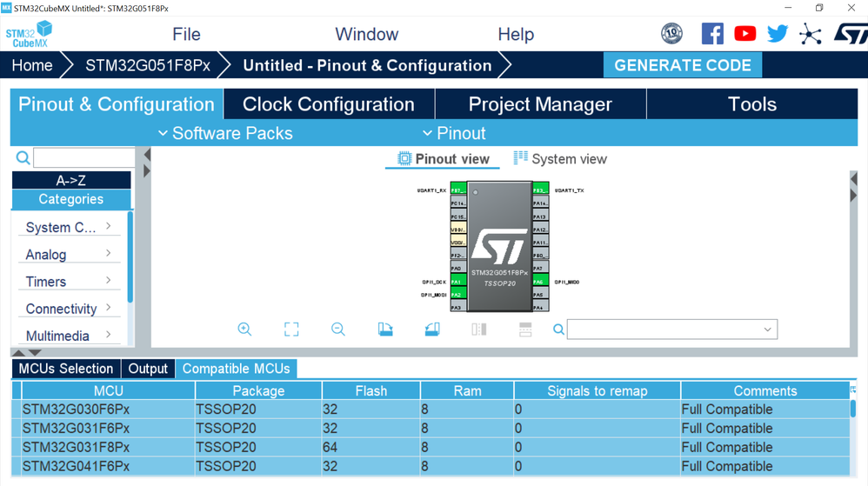Expand the Timers category
Screen dimensions: 868x486
69,281
